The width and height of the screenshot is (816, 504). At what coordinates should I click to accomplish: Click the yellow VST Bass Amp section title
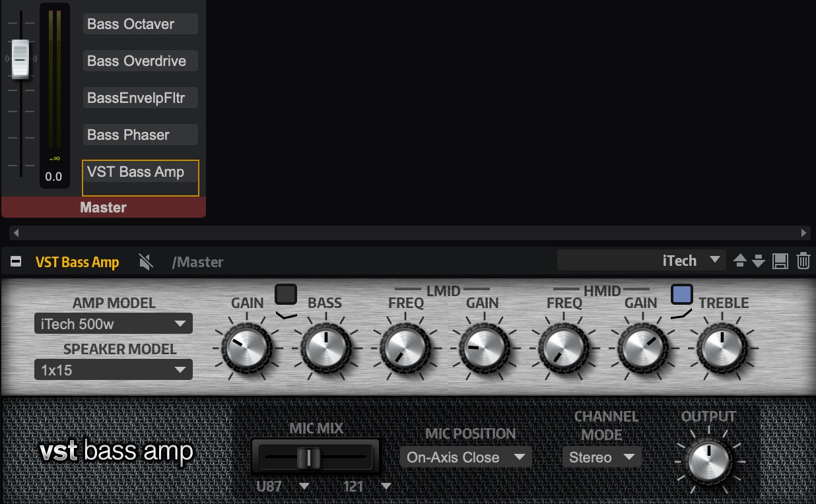(x=77, y=262)
